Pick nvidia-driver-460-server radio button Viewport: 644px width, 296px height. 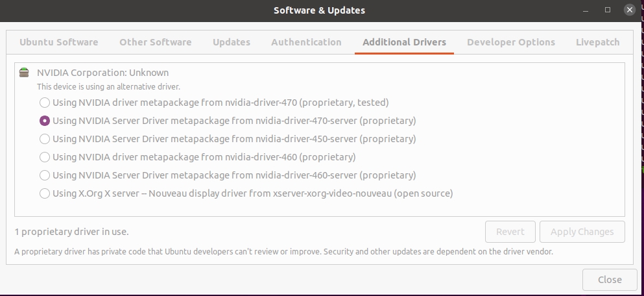45,175
